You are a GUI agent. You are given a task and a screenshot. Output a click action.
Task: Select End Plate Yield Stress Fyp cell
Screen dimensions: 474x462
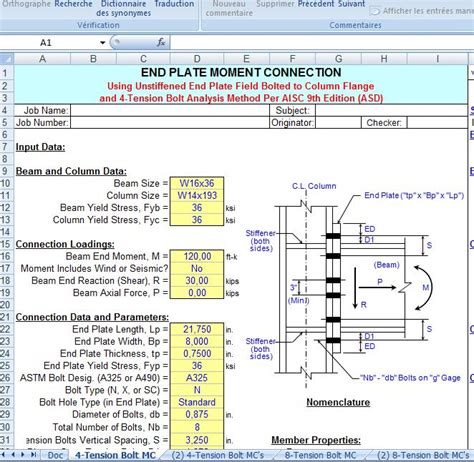[197, 366]
